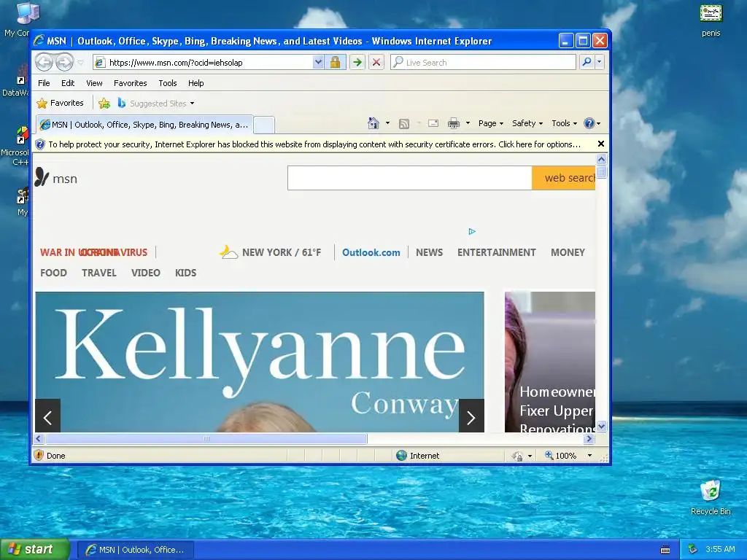Click vertical scrollbar down arrow

pos(602,427)
